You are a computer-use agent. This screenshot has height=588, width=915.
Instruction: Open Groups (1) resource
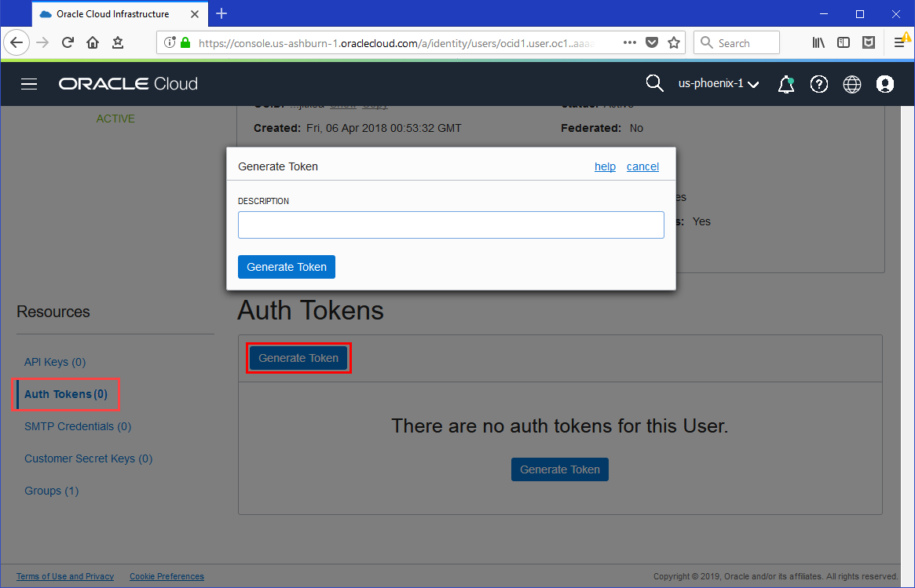(x=51, y=491)
